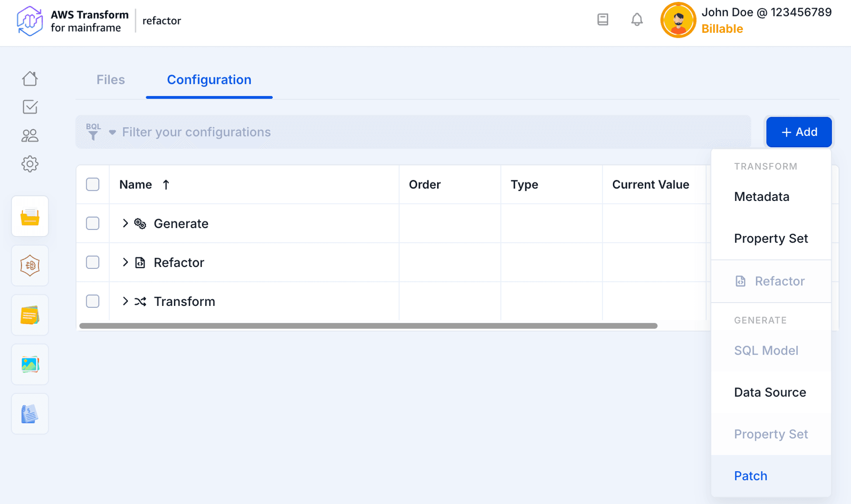Open the home icon in sidebar
Viewport: 851px width, 504px height.
[30, 79]
